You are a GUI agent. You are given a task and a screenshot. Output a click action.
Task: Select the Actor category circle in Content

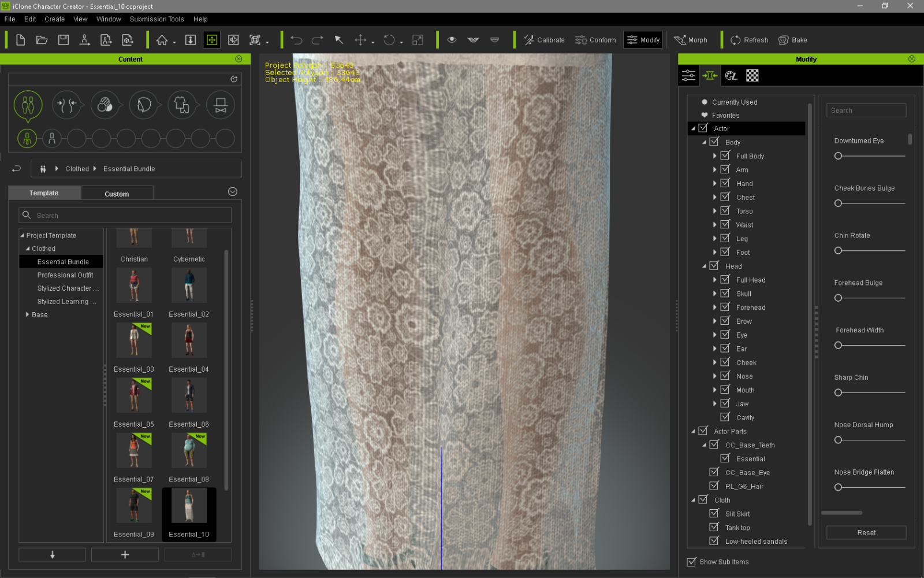point(28,105)
